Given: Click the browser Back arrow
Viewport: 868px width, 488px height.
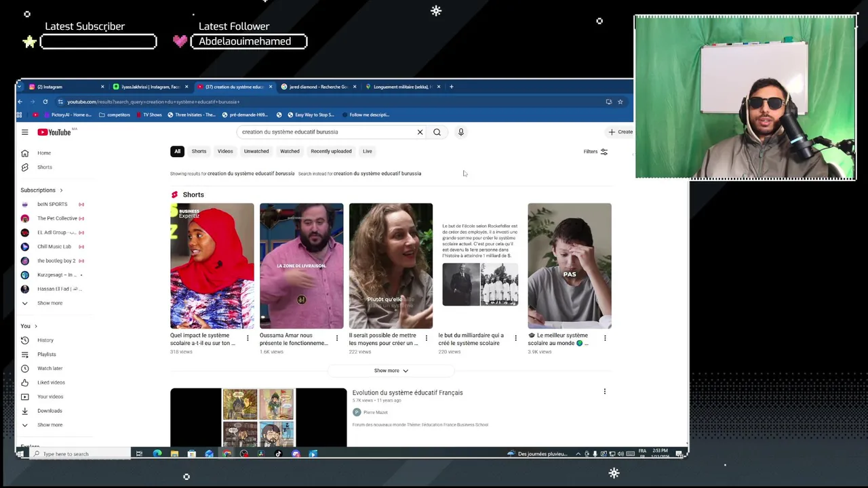Looking at the screenshot, I should point(20,102).
